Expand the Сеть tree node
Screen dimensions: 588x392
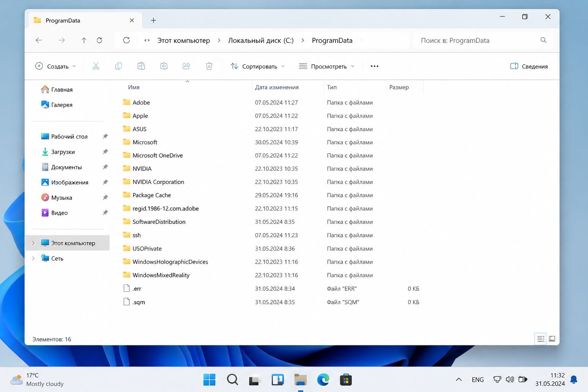(x=33, y=258)
